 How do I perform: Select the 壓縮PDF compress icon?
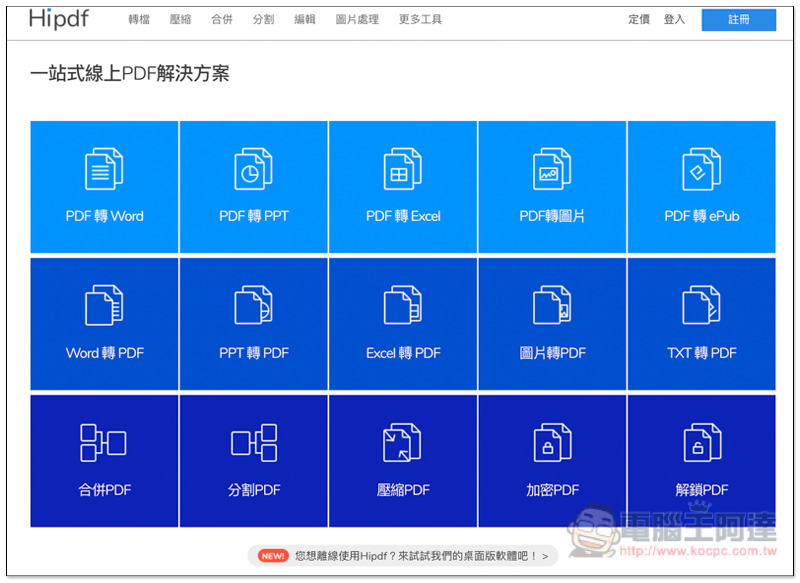[403, 443]
